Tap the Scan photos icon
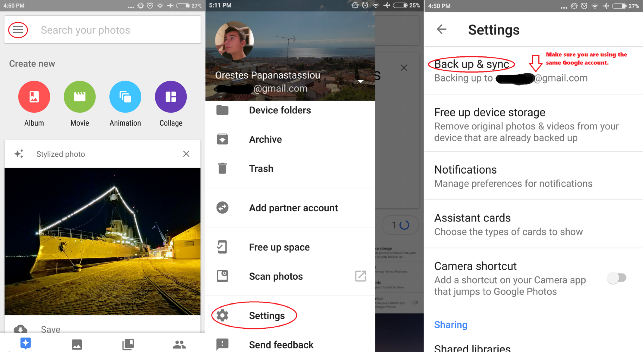The width and height of the screenshot is (644, 352). click(223, 276)
